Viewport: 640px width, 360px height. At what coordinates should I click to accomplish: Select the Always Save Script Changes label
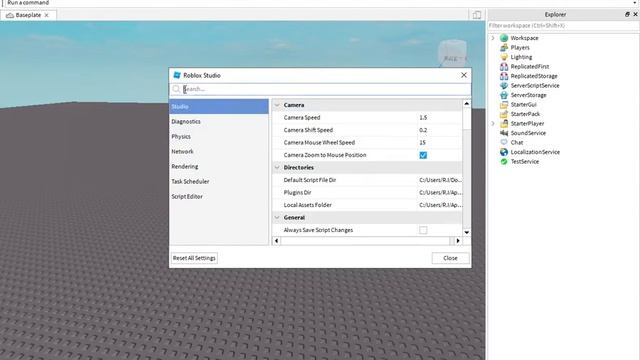pos(318,230)
